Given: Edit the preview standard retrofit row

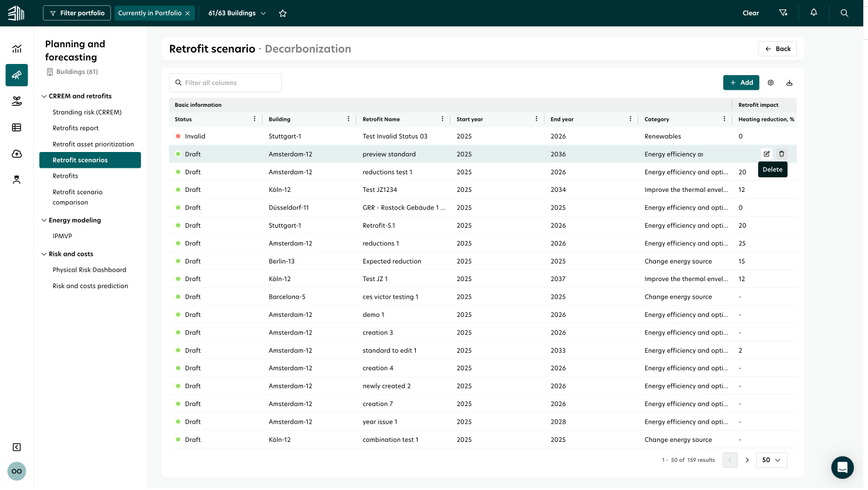Looking at the screenshot, I should [766, 154].
